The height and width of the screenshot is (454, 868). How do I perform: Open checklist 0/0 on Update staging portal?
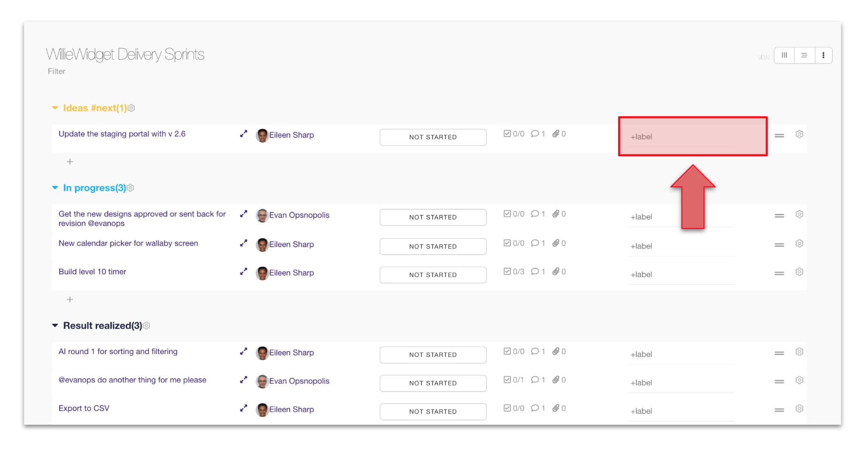coord(514,134)
